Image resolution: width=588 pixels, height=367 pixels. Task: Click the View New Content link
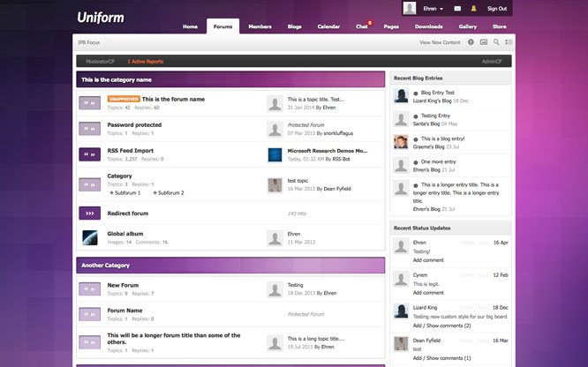click(440, 41)
